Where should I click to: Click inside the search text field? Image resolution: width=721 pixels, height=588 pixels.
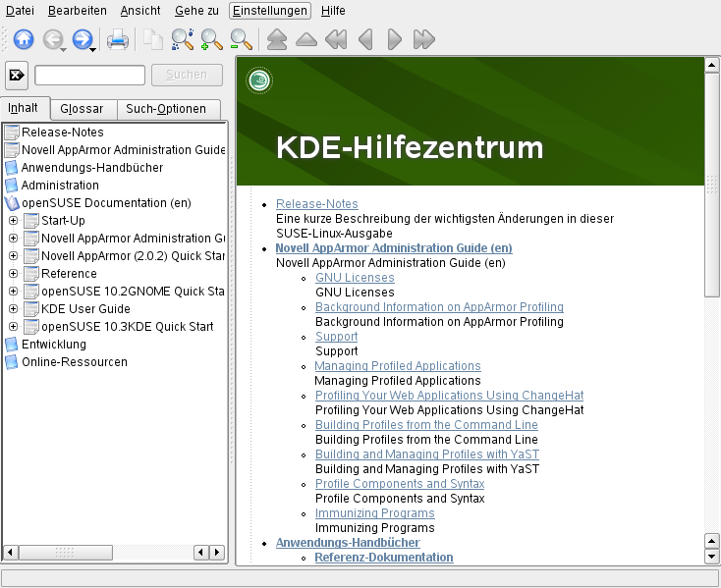(89, 75)
